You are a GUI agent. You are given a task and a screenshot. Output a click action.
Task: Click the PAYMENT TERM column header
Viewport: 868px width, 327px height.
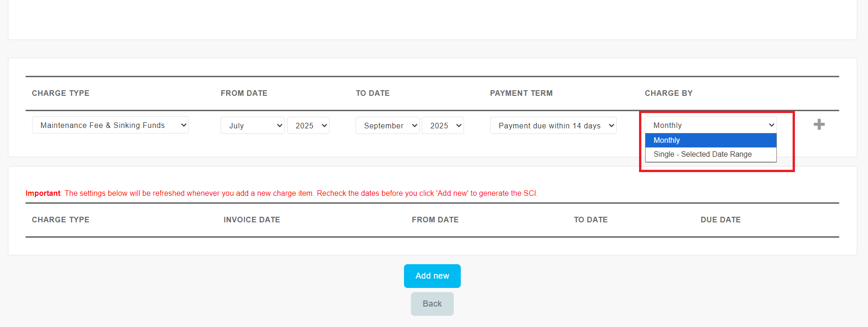(521, 93)
